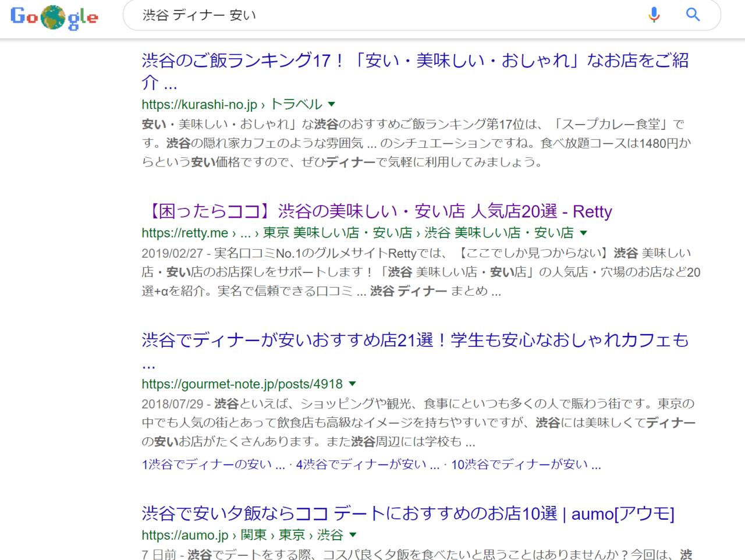
Task: Open the Retty 人気店20選 result title
Action: [377, 211]
